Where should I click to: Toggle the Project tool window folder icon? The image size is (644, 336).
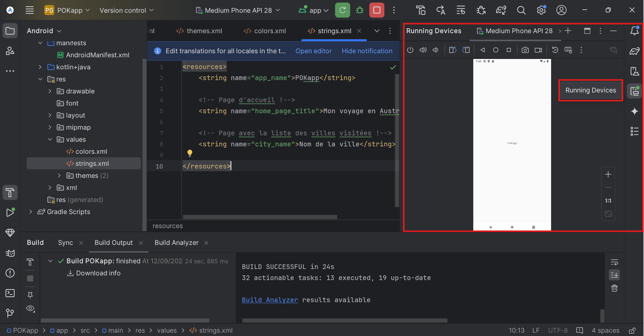click(x=10, y=31)
